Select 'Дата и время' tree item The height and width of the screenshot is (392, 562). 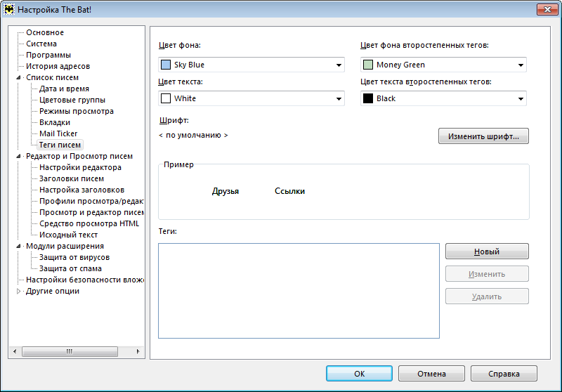click(x=64, y=89)
